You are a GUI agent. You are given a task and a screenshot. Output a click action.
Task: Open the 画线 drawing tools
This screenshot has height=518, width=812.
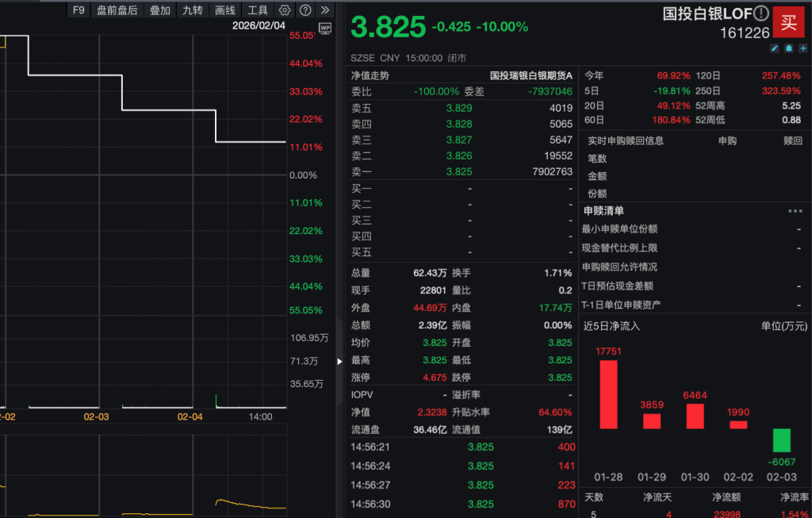coord(225,10)
